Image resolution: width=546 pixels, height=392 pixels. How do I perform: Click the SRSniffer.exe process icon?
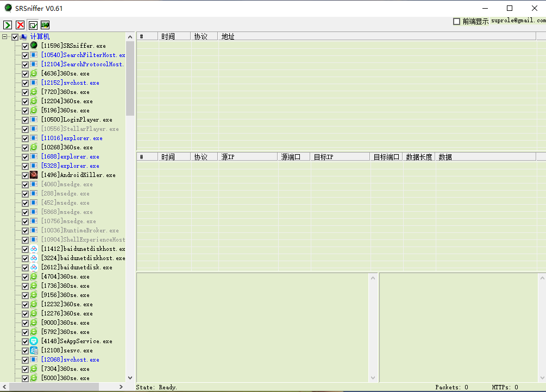click(x=34, y=45)
